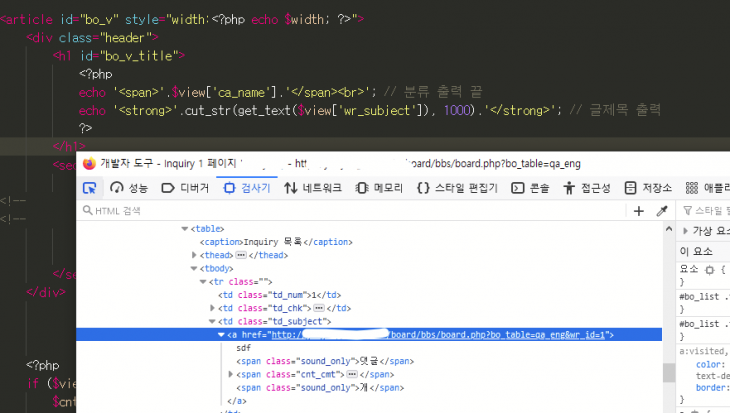The image size is (730, 413).
Task: Click the div class header line in editor
Action: pos(93,38)
